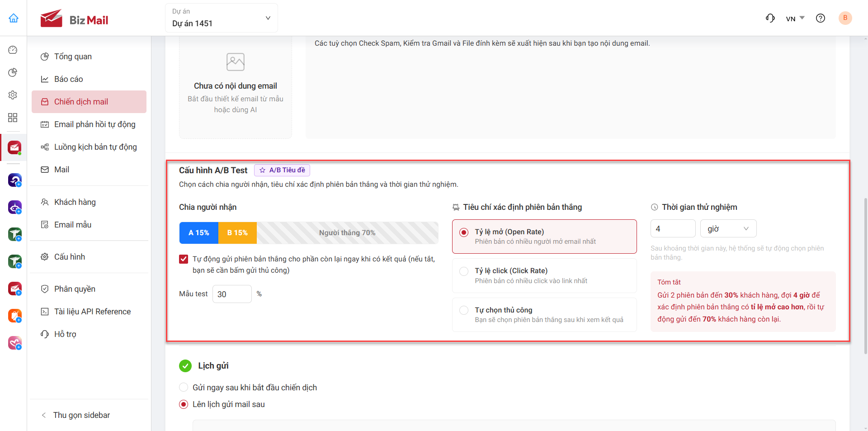Open the user avatar B menu
This screenshot has width=868, height=431.
pyautogui.click(x=845, y=18)
